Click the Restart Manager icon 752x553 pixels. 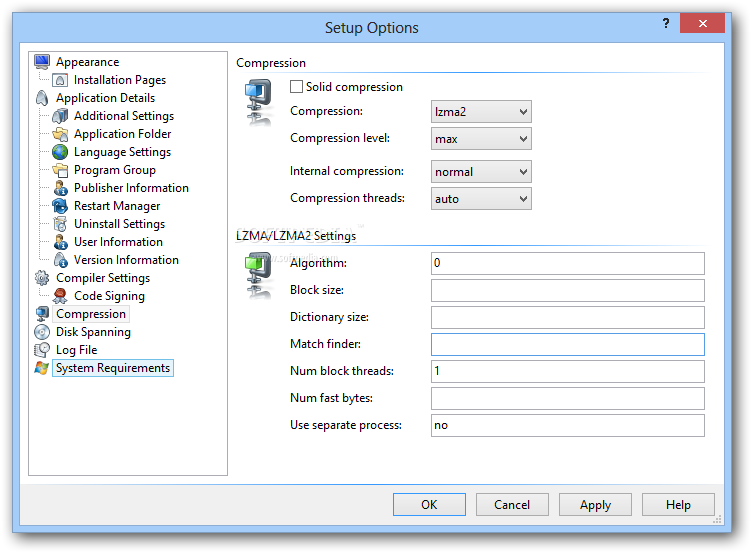(x=60, y=206)
